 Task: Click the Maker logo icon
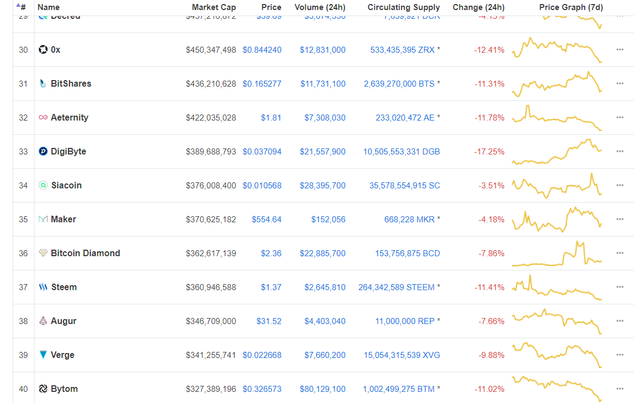tap(43, 219)
